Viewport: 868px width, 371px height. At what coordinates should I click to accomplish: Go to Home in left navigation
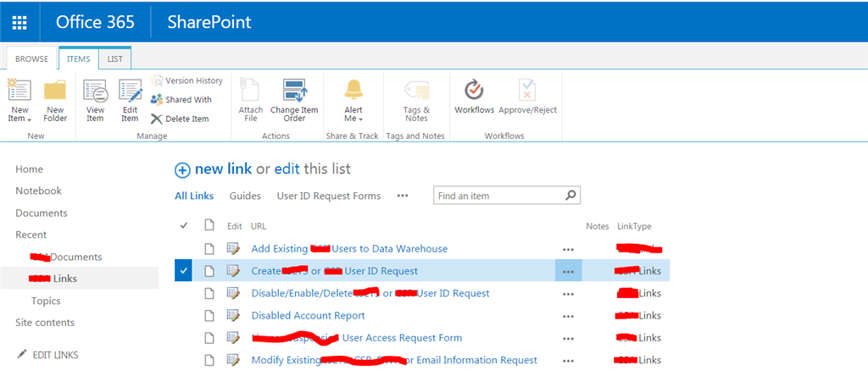pyautogui.click(x=30, y=169)
